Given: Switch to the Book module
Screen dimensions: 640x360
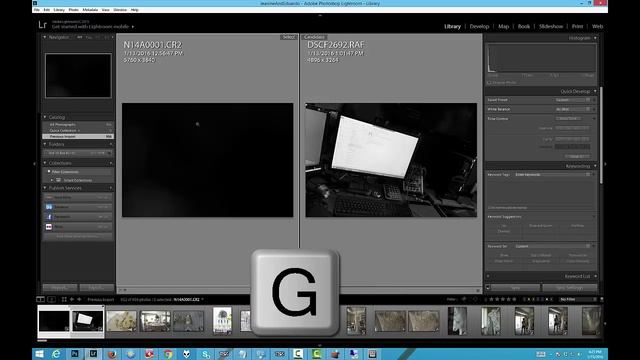Looking at the screenshot, I should (x=524, y=26).
